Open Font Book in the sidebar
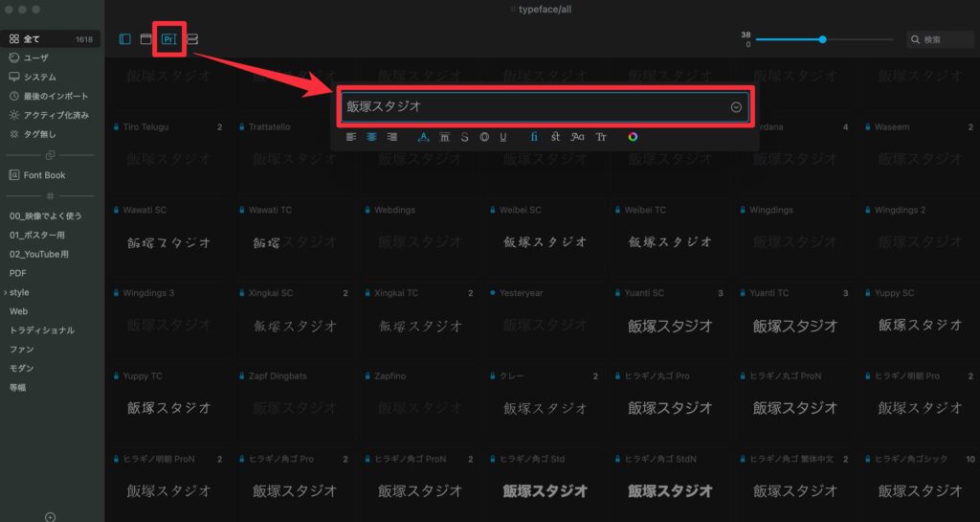980x522 pixels. tap(43, 175)
